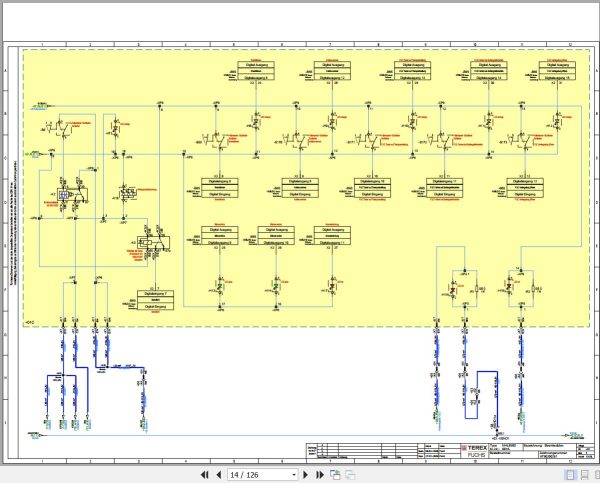This screenshot has height=483, width=600.
Task: Click the TEREX logo in title block
Action: pyautogui.click(x=474, y=448)
